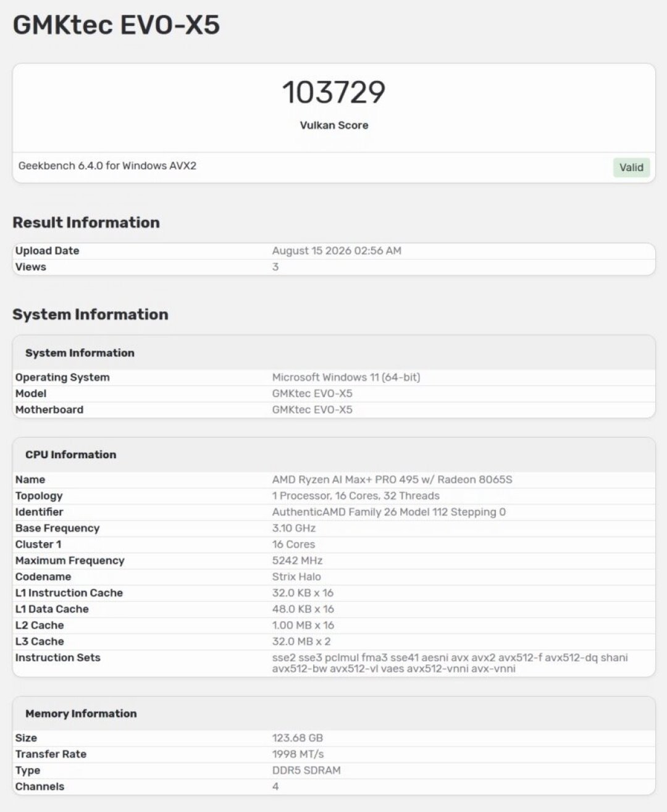
Task: Click the CPU Information table header
Action: point(70,454)
